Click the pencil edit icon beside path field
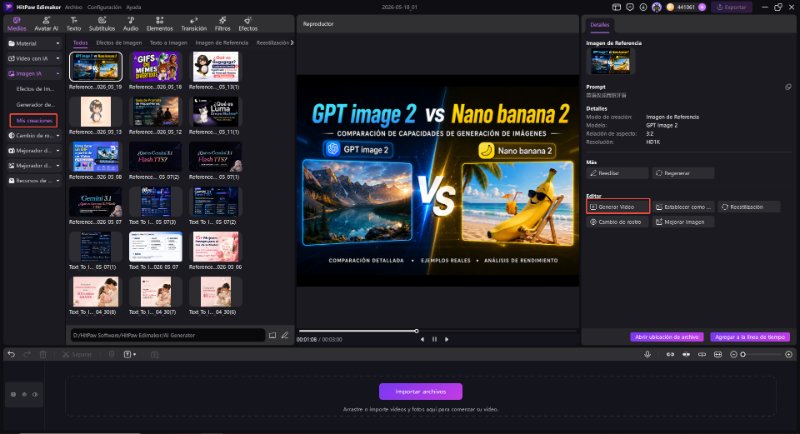This screenshot has width=800, height=434. point(285,335)
